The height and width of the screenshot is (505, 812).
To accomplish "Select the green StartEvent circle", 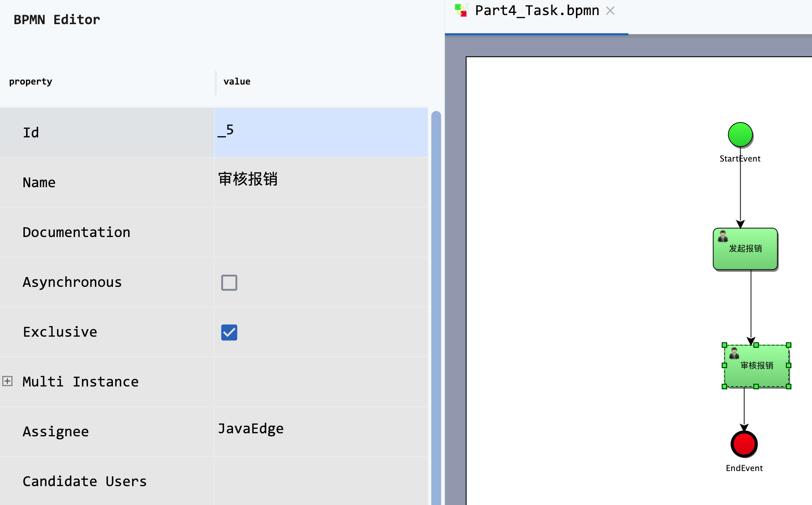I will pyautogui.click(x=740, y=135).
